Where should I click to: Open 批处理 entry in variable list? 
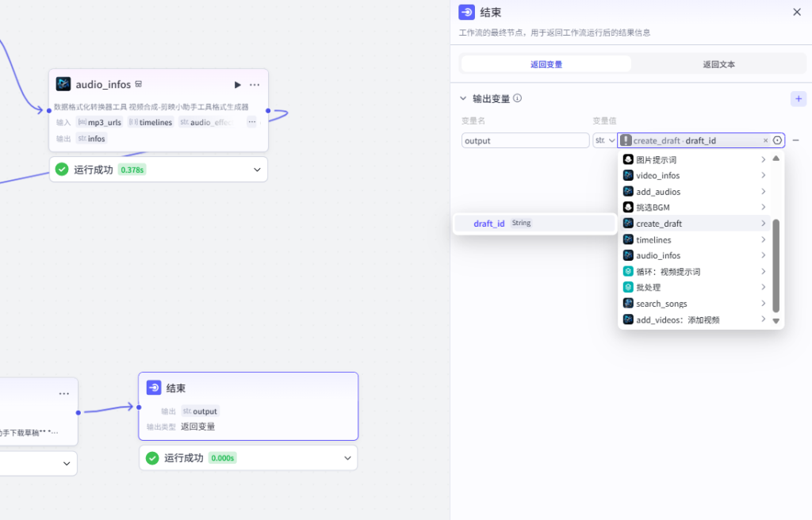pos(695,288)
